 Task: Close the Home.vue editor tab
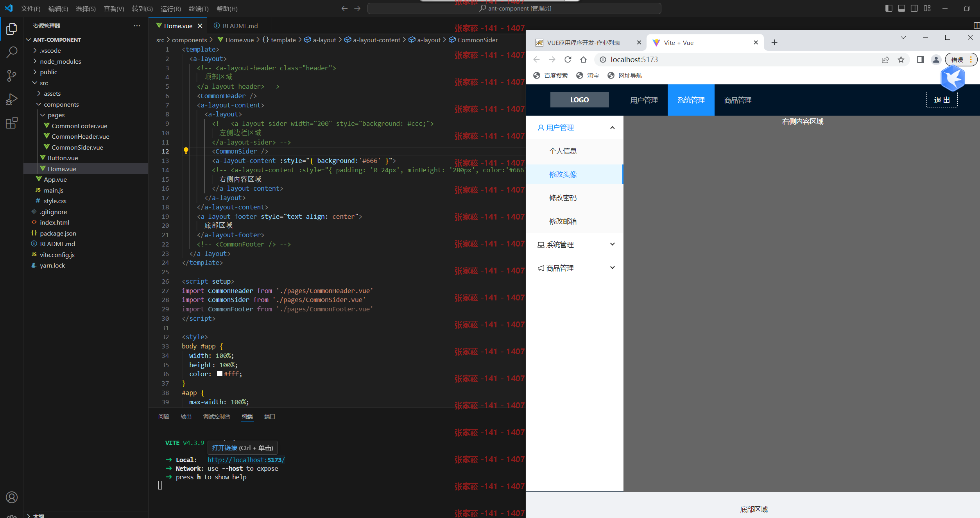coord(200,26)
